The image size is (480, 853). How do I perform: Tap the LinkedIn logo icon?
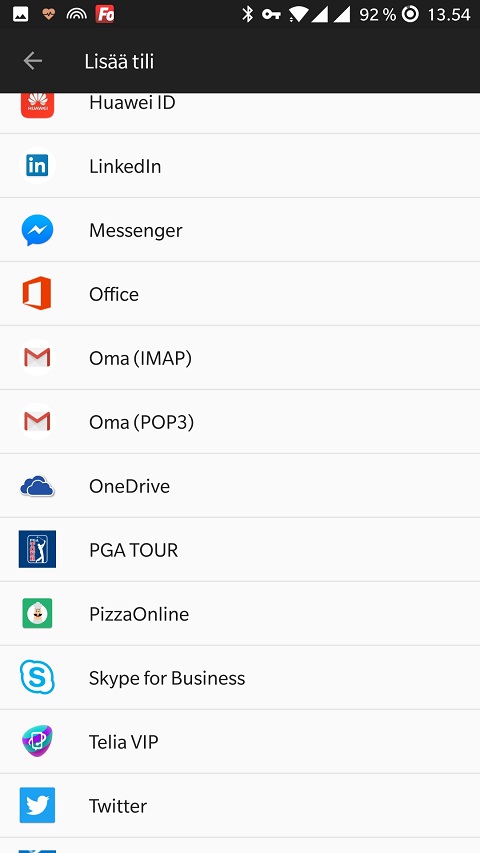click(x=37, y=165)
